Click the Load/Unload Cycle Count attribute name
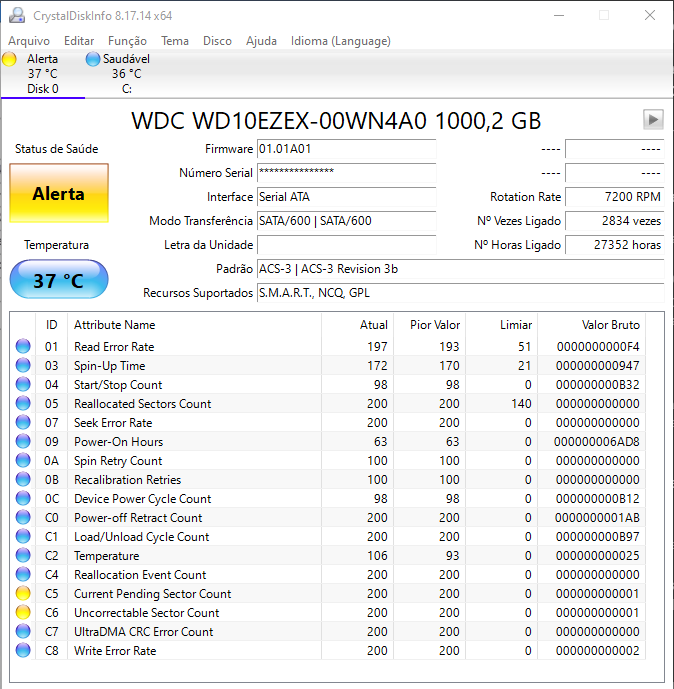The width and height of the screenshot is (674, 689). [141, 537]
